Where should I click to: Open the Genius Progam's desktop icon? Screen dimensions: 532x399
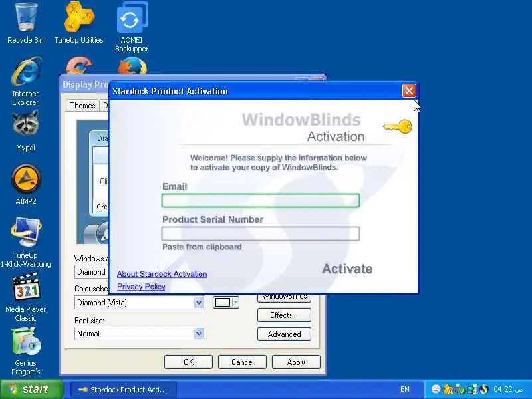(x=26, y=351)
